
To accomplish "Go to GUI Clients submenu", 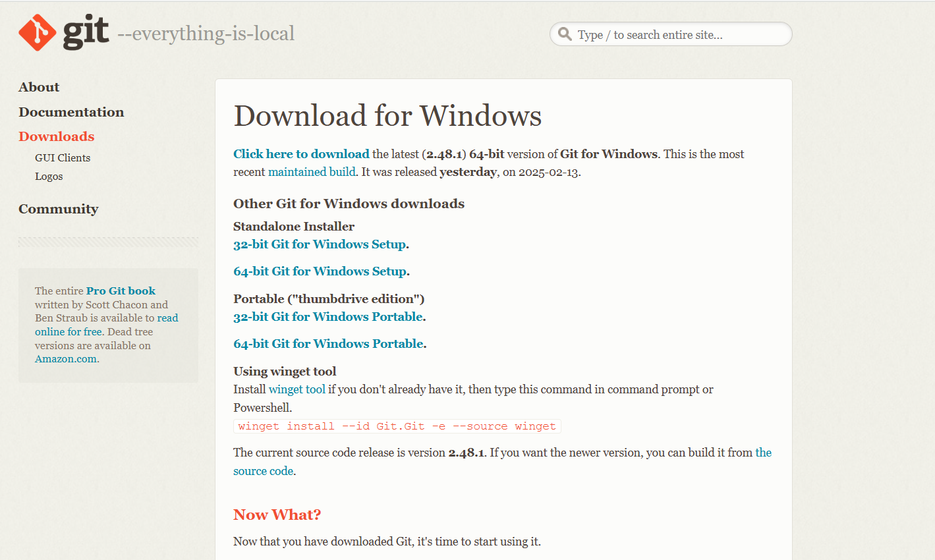I will coord(63,157).
